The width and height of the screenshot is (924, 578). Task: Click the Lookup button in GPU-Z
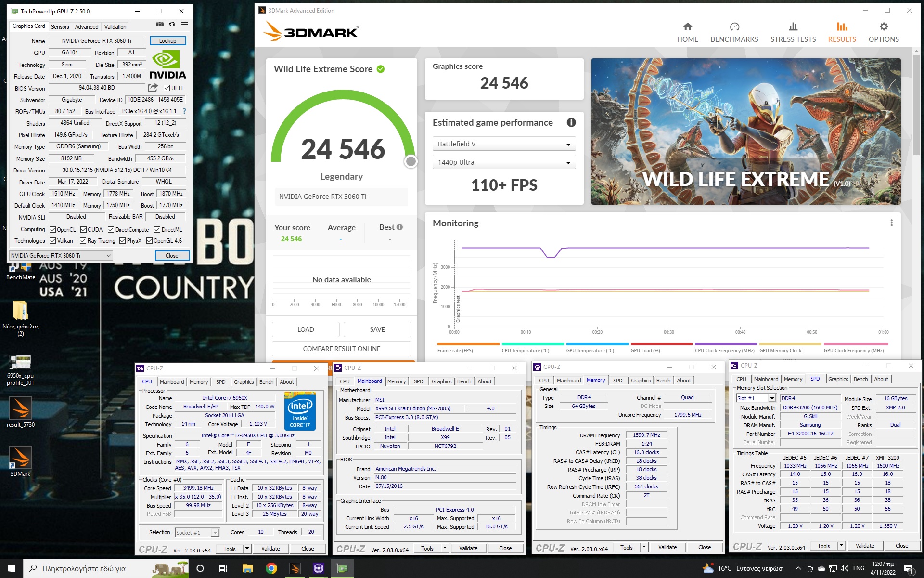[x=168, y=41]
